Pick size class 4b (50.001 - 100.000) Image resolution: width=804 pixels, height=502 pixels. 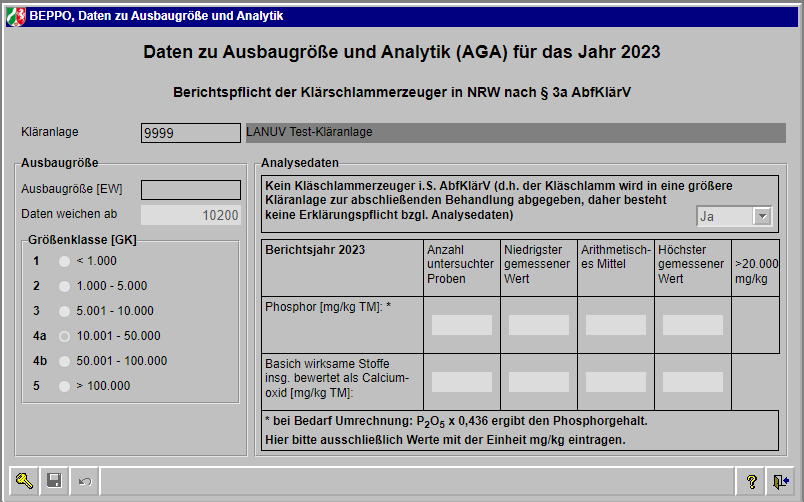tap(65, 361)
